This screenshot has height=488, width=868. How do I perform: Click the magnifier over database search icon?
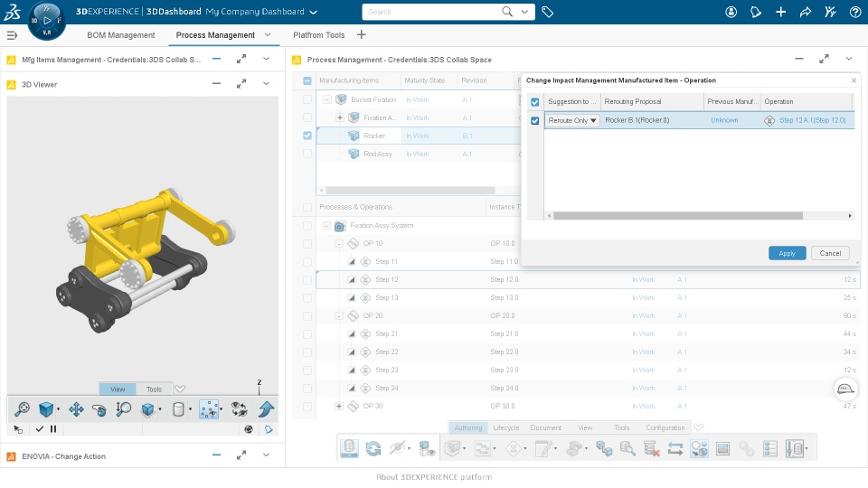click(x=627, y=448)
